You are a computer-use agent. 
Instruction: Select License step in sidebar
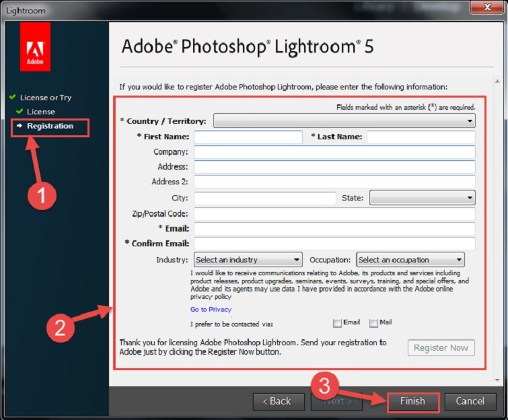point(40,112)
